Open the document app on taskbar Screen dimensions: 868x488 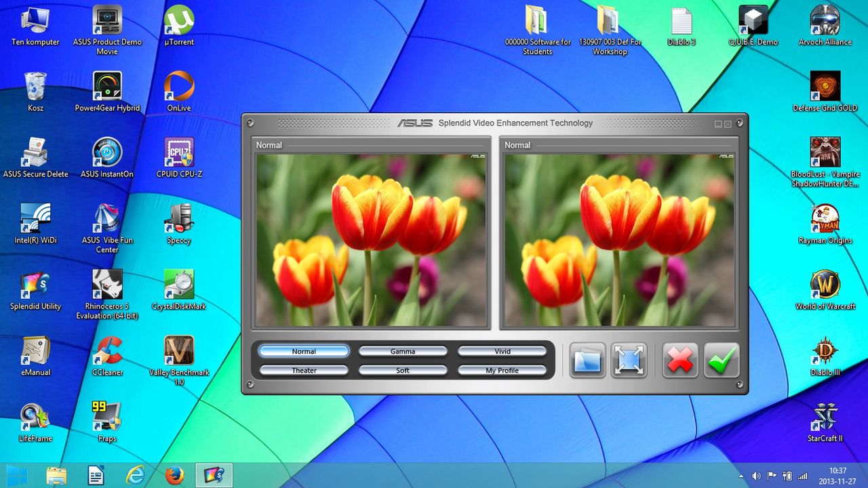tap(96, 475)
